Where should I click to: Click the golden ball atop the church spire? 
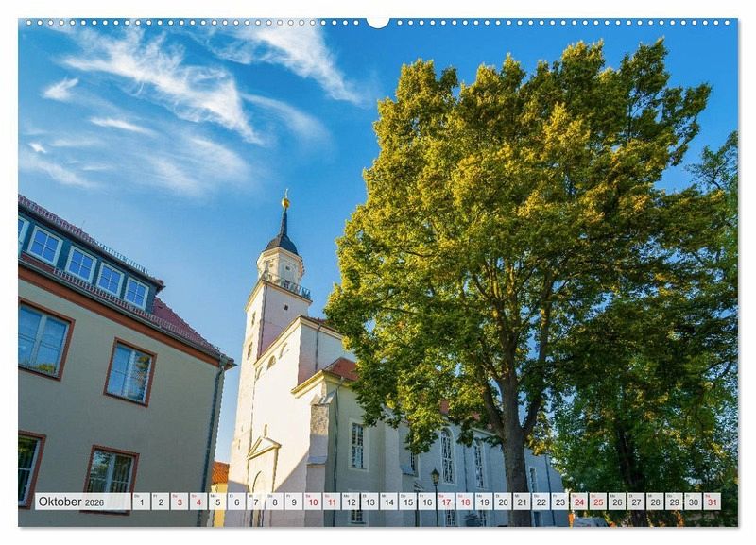[x=285, y=200]
